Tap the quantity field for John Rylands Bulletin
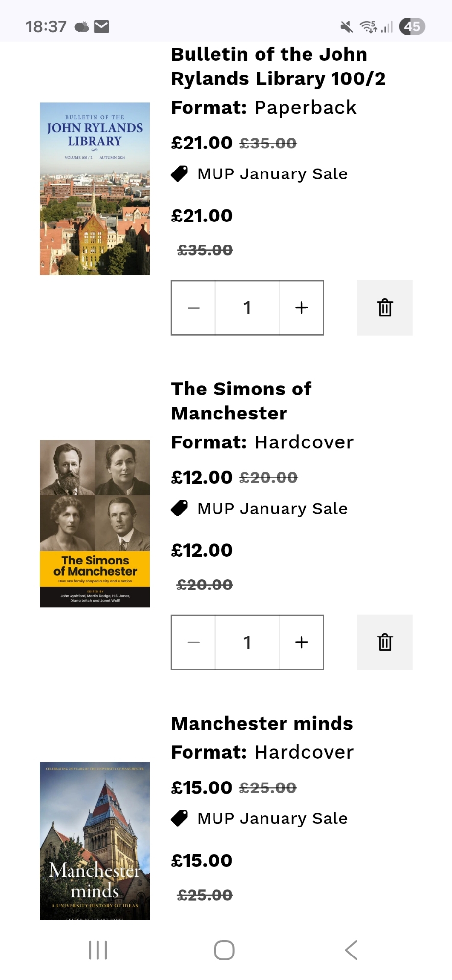Screen dimensions: 452x980 point(247,308)
